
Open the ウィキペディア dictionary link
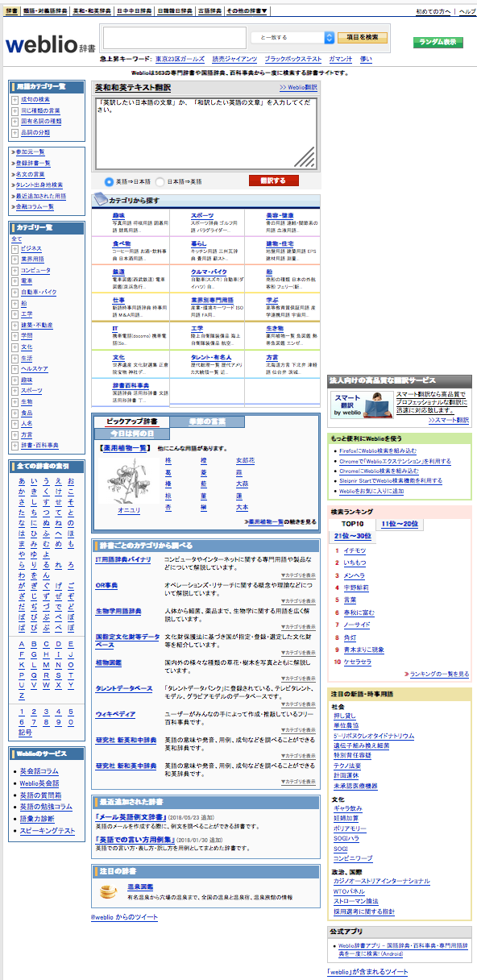point(115,714)
